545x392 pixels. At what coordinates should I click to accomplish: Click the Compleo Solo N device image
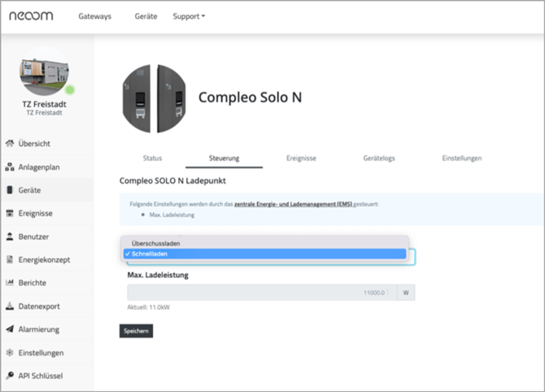(154, 98)
